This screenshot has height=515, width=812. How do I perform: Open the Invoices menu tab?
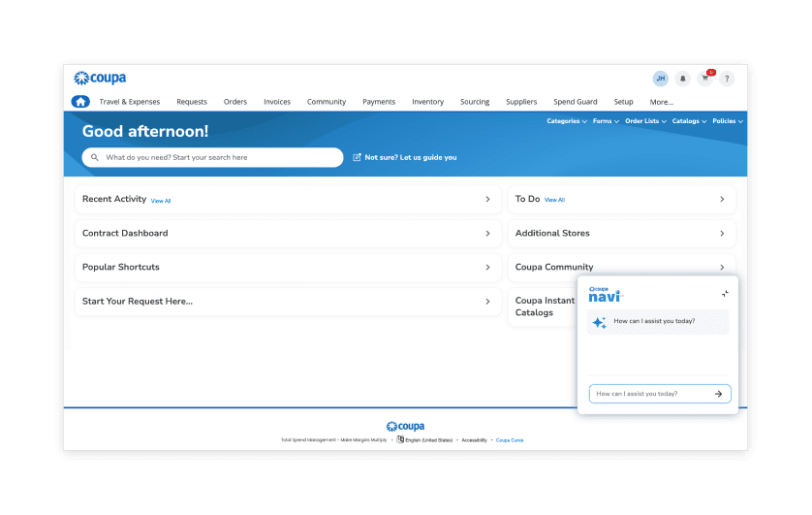click(277, 102)
